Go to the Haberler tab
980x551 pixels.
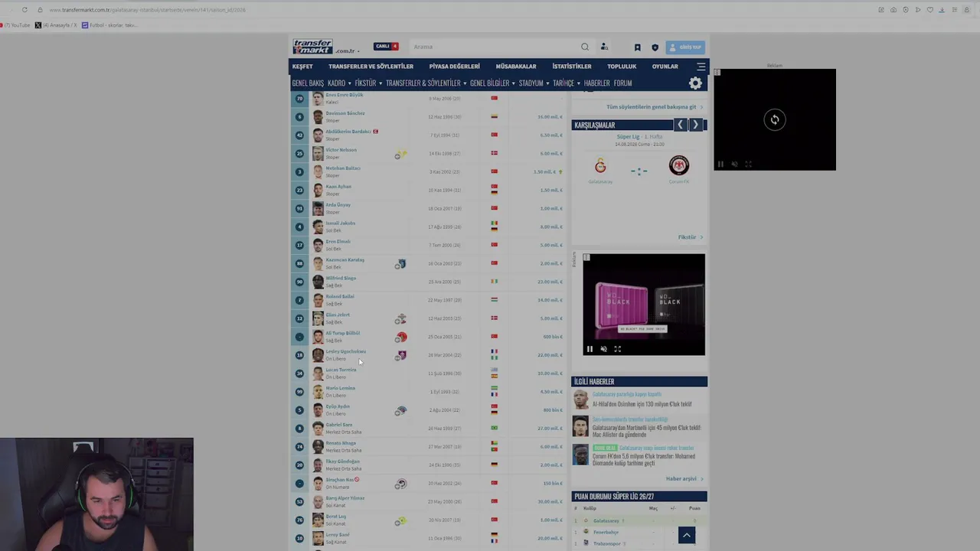[x=597, y=83]
